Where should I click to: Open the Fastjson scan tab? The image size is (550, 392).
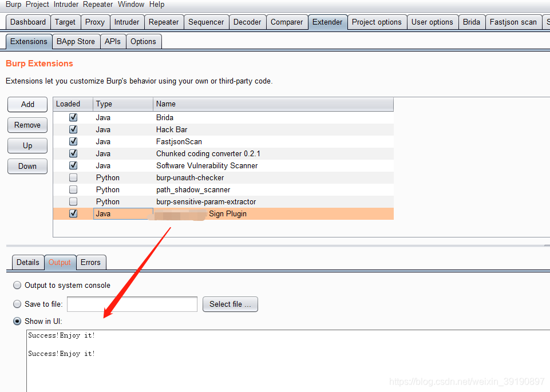(x=513, y=22)
